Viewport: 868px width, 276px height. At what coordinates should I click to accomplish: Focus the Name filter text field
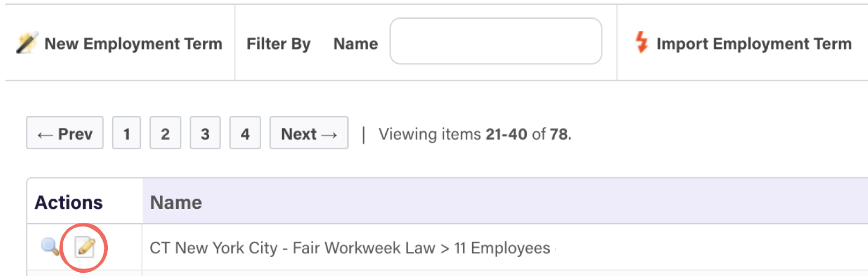[496, 41]
